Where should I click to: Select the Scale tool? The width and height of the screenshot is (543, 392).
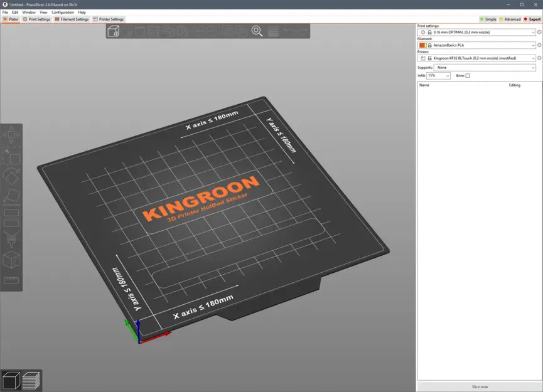11,156
